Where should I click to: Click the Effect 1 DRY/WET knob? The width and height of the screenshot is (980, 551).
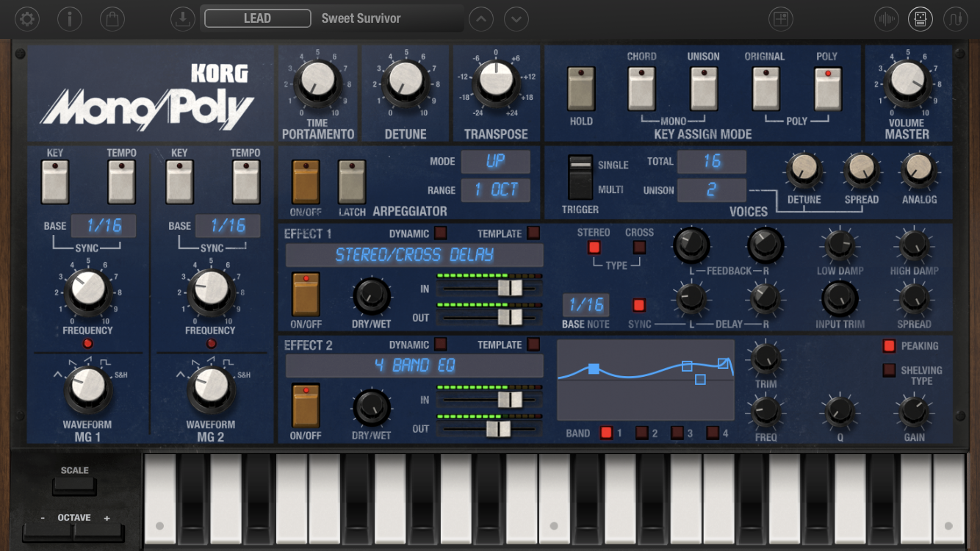tap(372, 296)
